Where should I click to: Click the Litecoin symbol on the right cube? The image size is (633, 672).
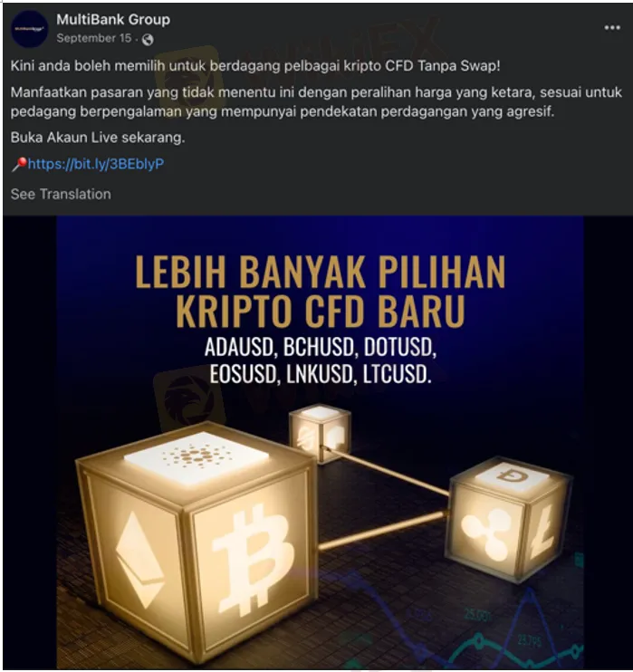(x=542, y=533)
